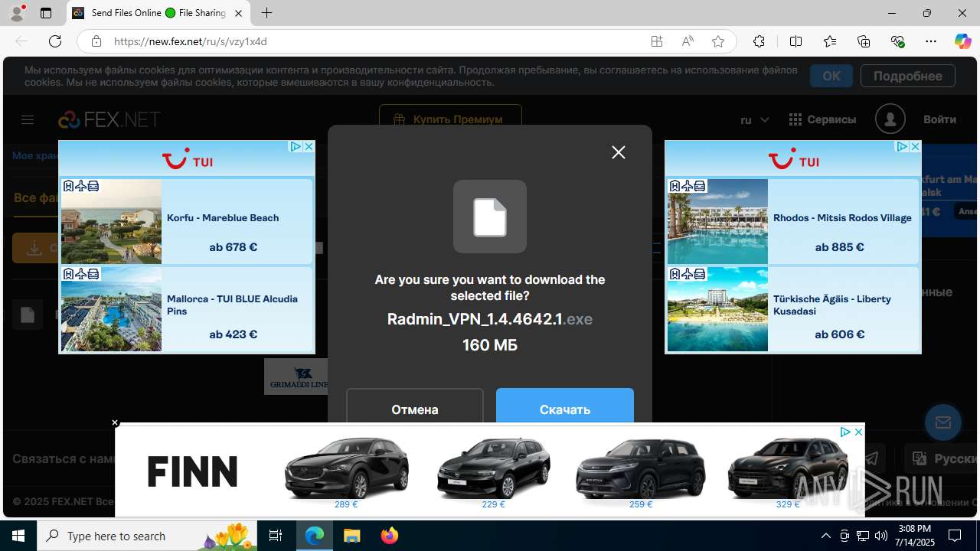The width and height of the screenshot is (980, 551).
Task: Open browser Collections
Action: tap(864, 41)
